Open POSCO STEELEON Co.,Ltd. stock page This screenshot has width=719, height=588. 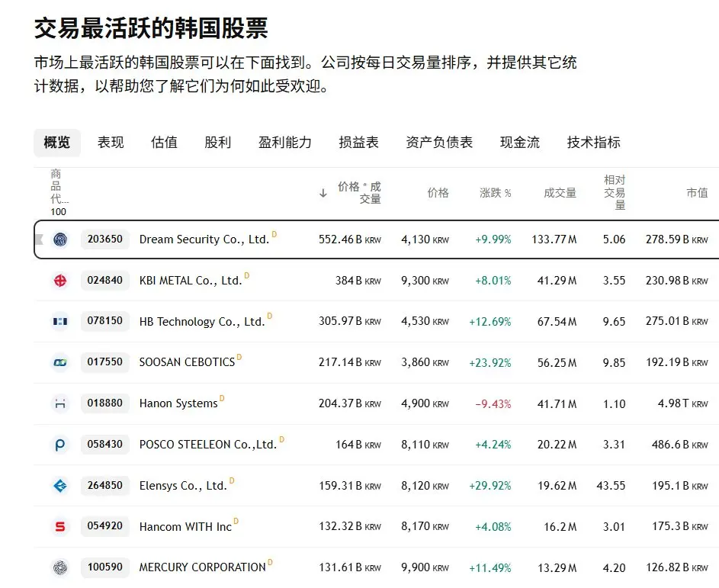click(207, 445)
